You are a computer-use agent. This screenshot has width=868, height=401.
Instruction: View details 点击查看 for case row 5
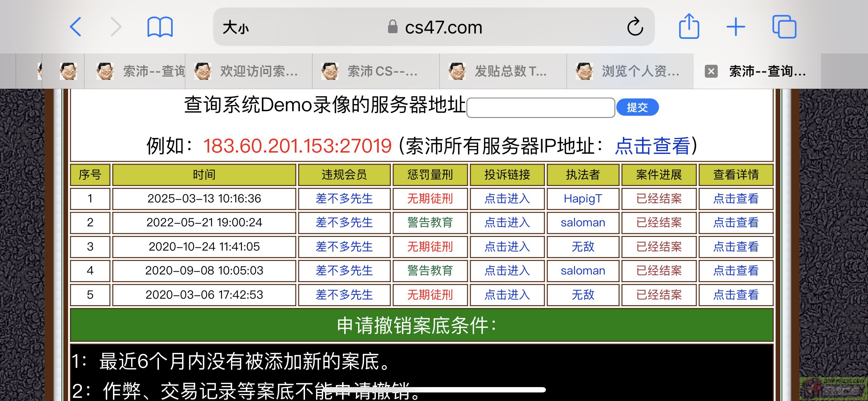click(x=736, y=295)
